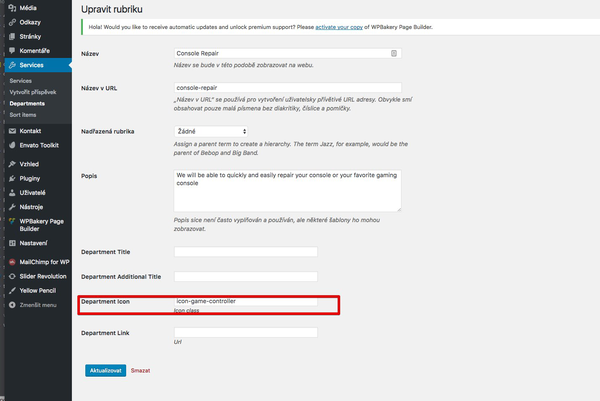Open the Komentáře comments bubble icon
This screenshot has width=600, height=401.
pyautogui.click(x=12, y=51)
